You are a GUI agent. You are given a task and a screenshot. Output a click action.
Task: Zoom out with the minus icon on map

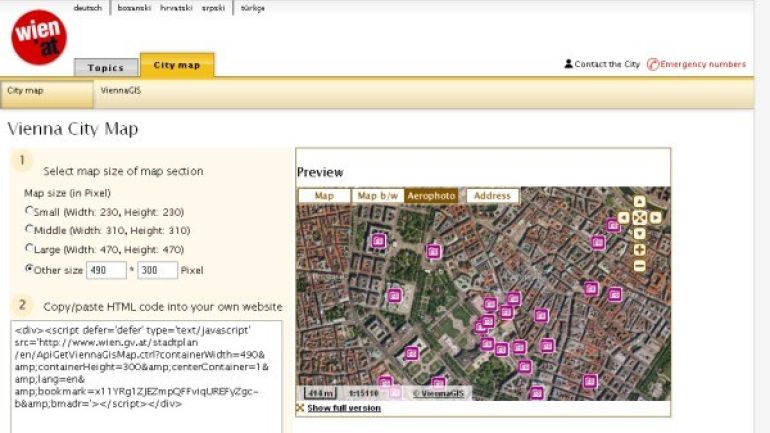[639, 266]
